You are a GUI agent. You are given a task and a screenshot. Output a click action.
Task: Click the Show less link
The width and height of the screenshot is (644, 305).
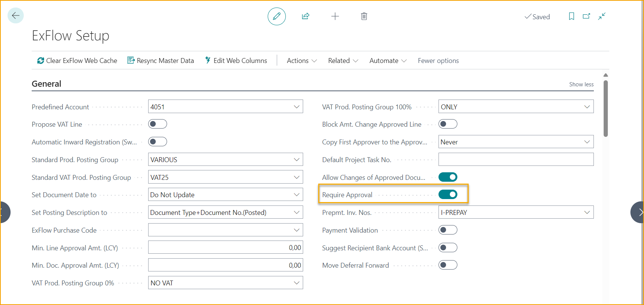coord(581,84)
